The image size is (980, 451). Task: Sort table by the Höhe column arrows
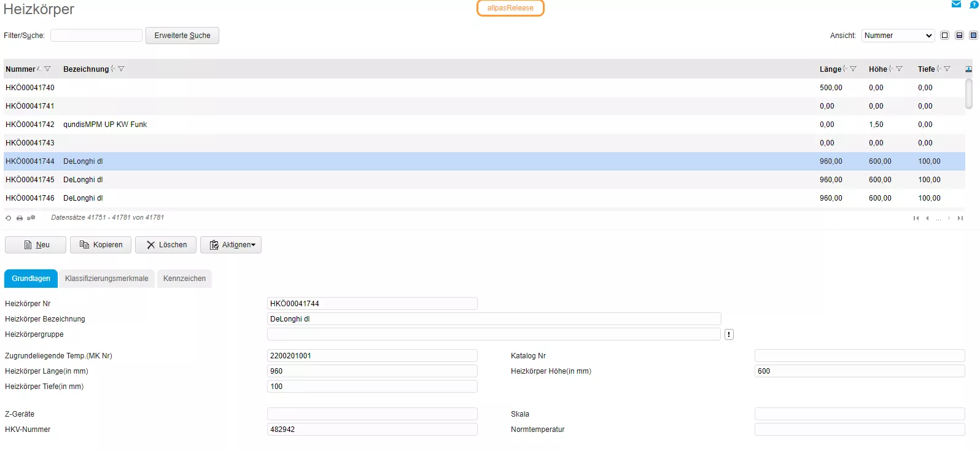tap(890, 69)
